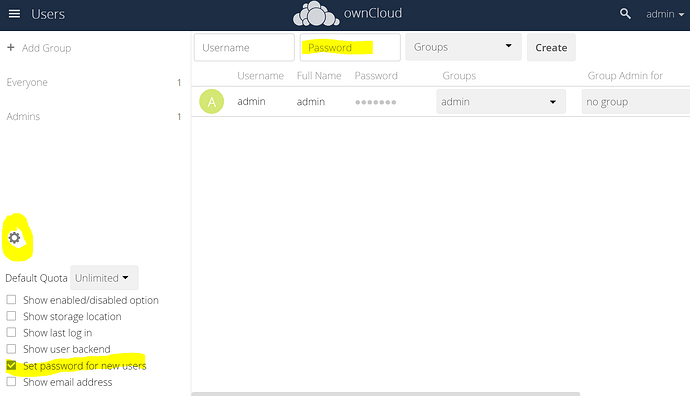The width and height of the screenshot is (690, 396).
Task: Click the admin full name cell
Action: 311,102
